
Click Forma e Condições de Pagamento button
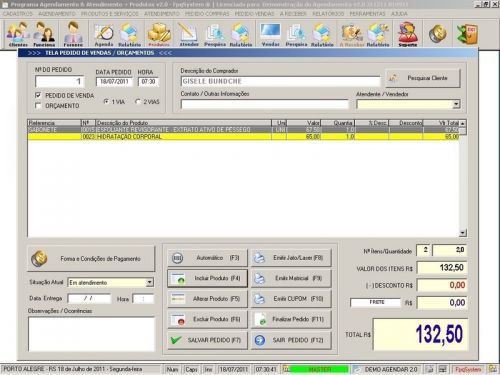pos(91,259)
